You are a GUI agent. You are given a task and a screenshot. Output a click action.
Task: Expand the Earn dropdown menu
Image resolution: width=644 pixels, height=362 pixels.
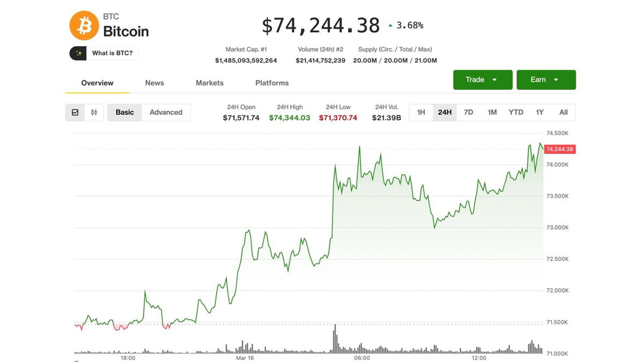tap(545, 80)
